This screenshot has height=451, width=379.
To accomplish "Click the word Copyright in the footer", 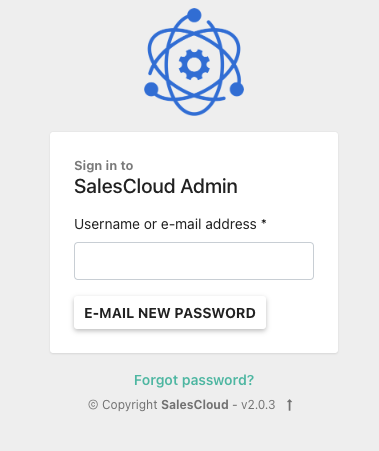I will (130, 405).
